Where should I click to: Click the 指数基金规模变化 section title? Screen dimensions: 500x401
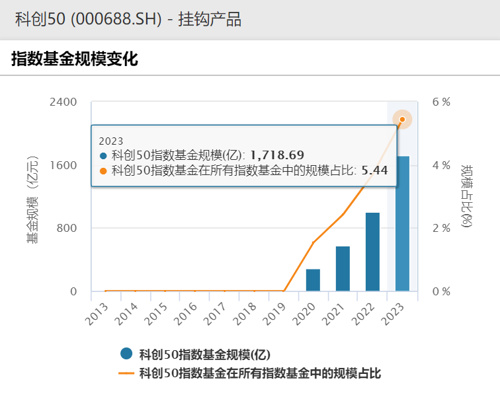75,59
